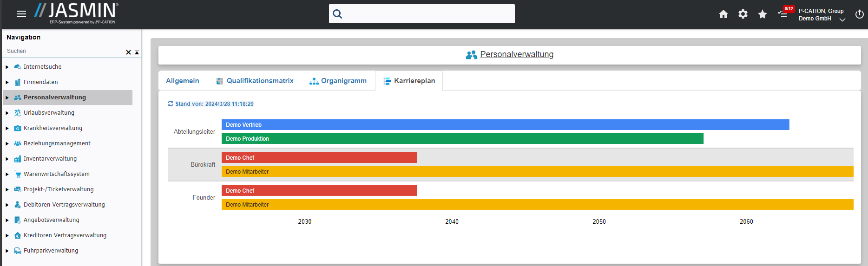The width and height of the screenshot is (868, 266).
Task: Open the Allgemein tab
Action: [182, 81]
